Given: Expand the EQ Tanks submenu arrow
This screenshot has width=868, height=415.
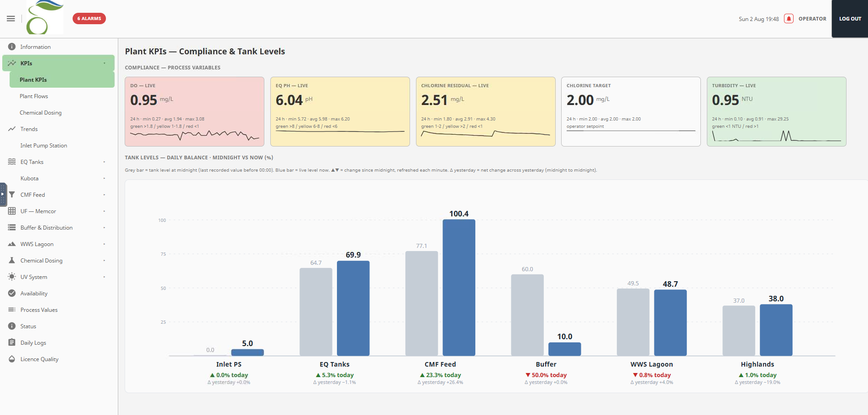Looking at the screenshot, I should 104,162.
